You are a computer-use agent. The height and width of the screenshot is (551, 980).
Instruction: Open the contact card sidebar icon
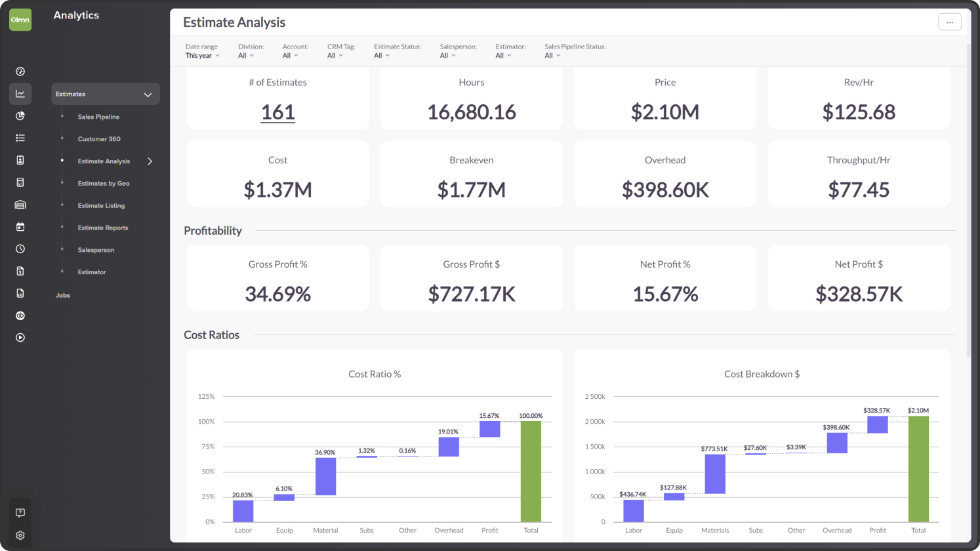point(20,160)
